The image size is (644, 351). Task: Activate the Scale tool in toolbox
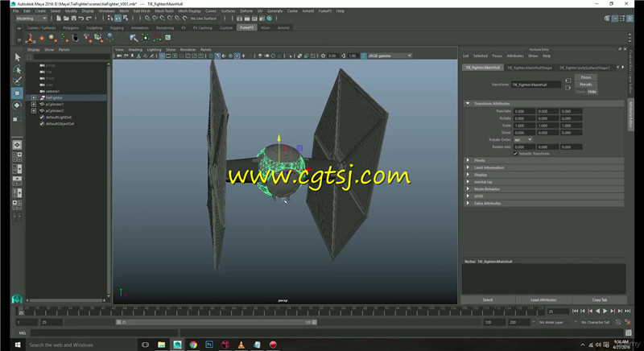[x=17, y=118]
